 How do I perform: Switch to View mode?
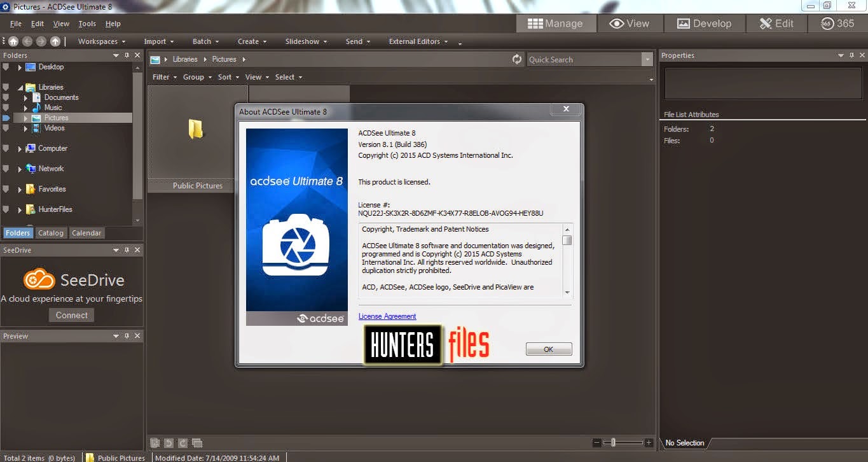(629, 24)
